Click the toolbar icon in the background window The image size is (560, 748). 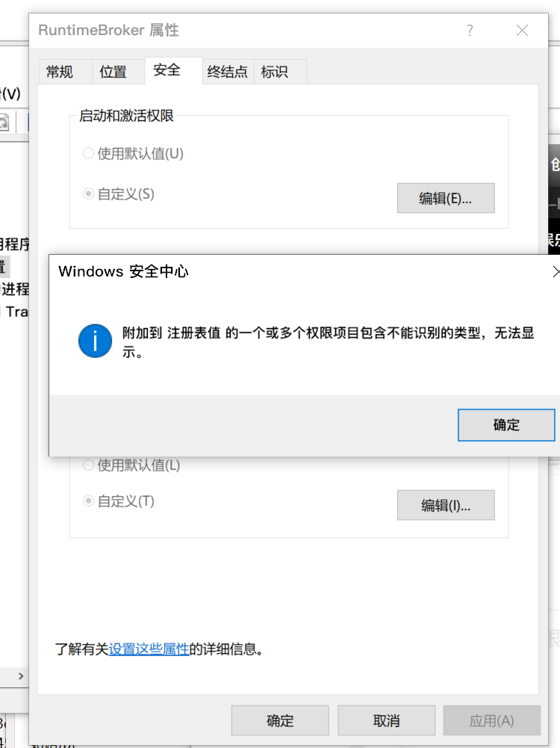4,123
